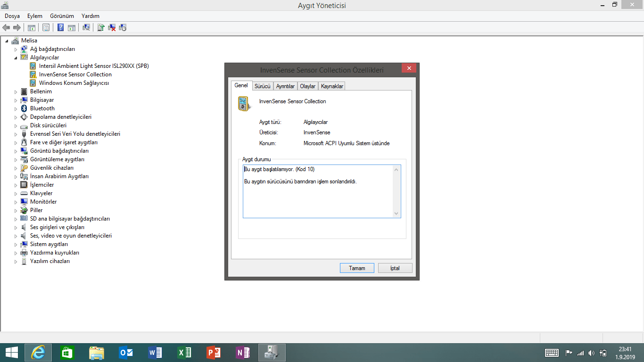
Task: Open the Görünüm menu
Action: (x=61, y=16)
